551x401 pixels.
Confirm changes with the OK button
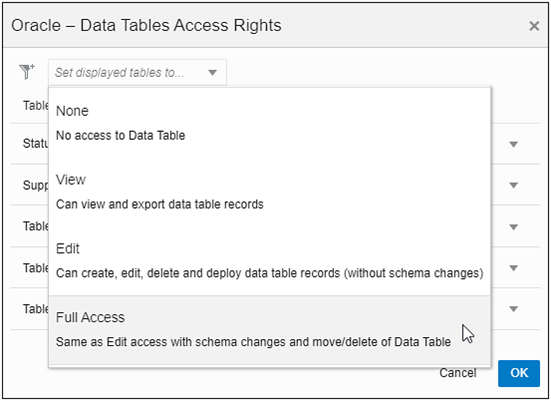point(519,373)
